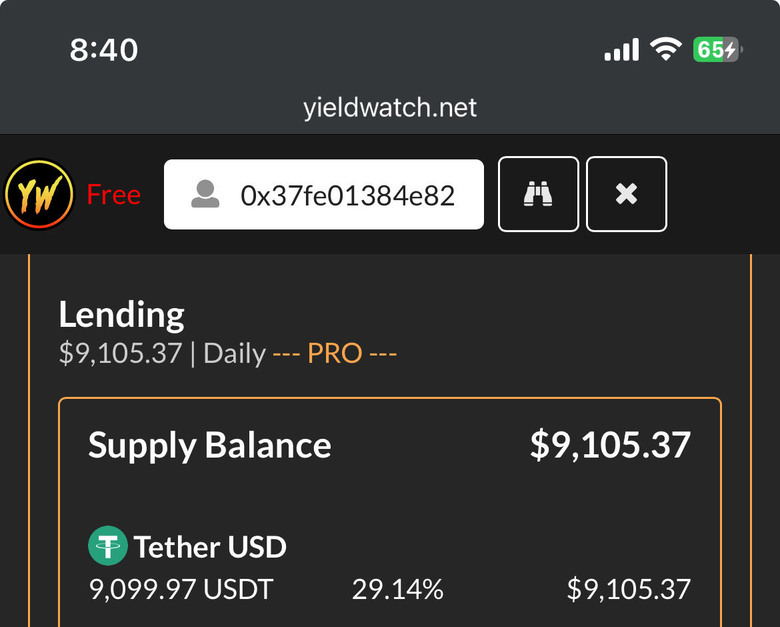Tap the YW yieldwatch logo
Screen dimensions: 780x627
point(39,194)
